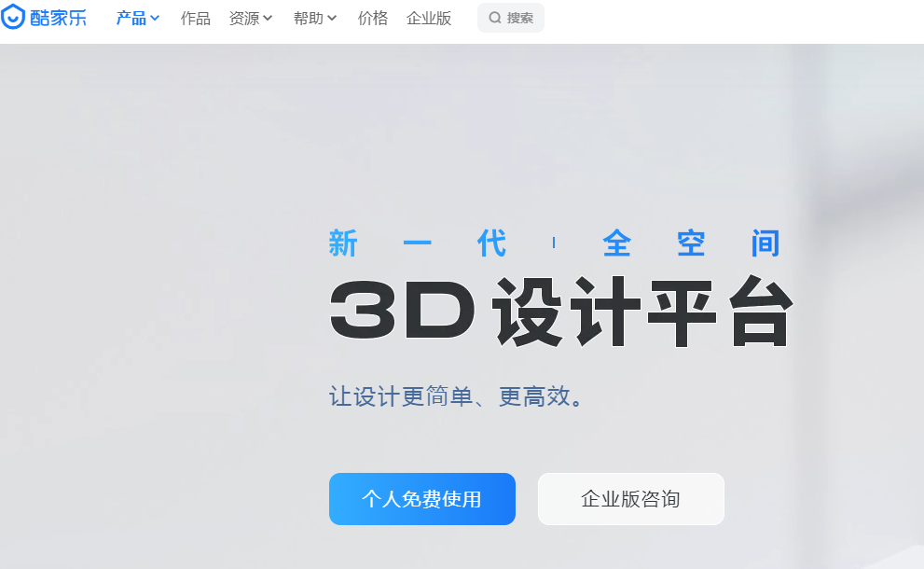
Task: Open the 价格 pricing link
Action: tap(372, 19)
